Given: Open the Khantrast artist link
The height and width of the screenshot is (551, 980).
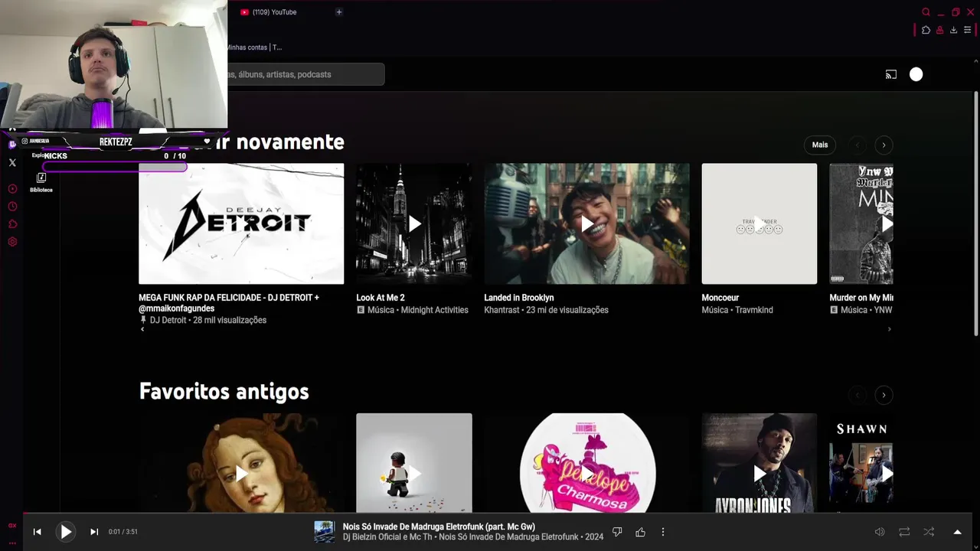Looking at the screenshot, I should pyautogui.click(x=501, y=310).
